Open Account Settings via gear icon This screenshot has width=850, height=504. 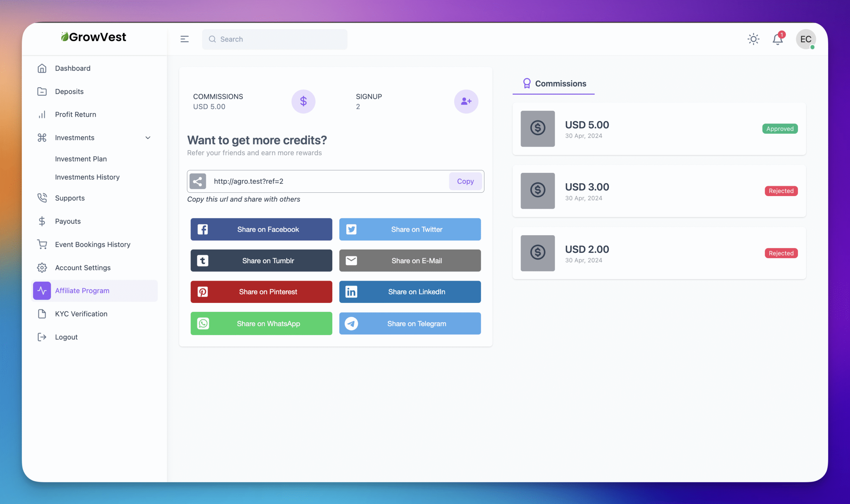click(x=42, y=268)
